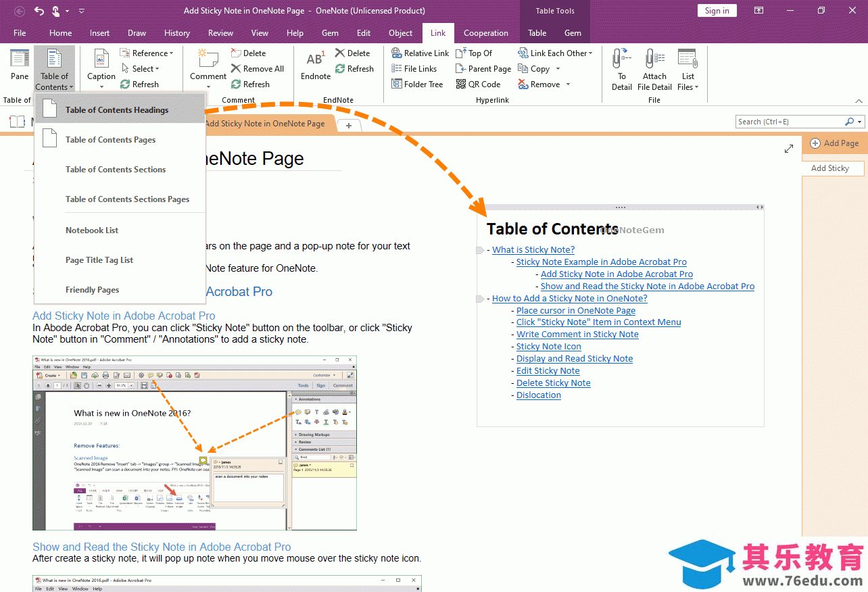Viewport: 868px width, 592px height.
Task: Click the Top Of hyperlink tool
Action: tap(474, 53)
